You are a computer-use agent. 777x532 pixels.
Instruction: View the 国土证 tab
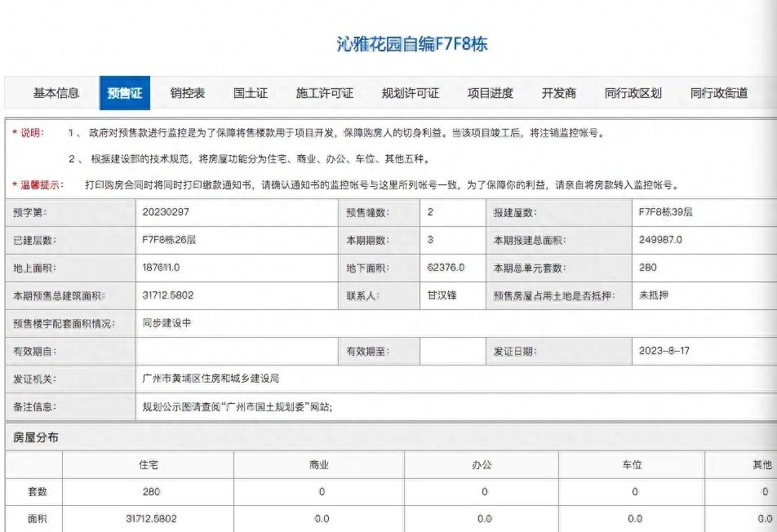[249, 92]
